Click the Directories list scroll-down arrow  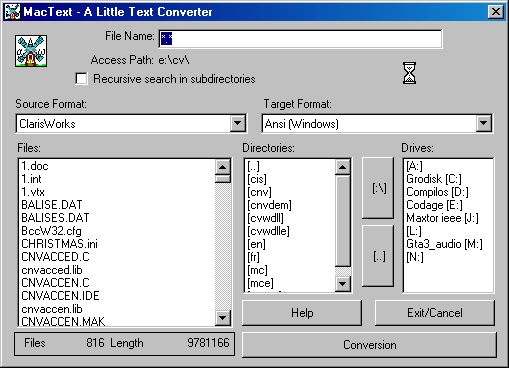coord(343,284)
